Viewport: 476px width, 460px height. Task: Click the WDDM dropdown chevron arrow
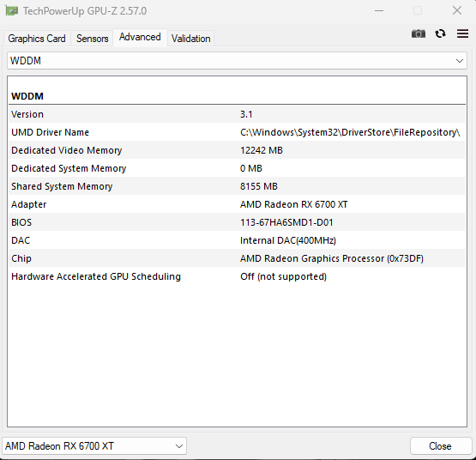460,61
